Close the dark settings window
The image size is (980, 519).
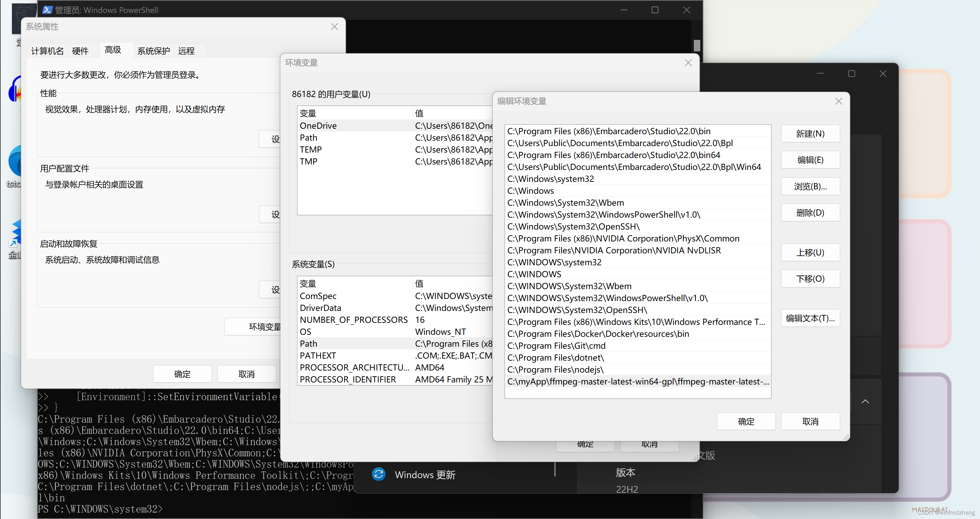pyautogui.click(x=883, y=74)
